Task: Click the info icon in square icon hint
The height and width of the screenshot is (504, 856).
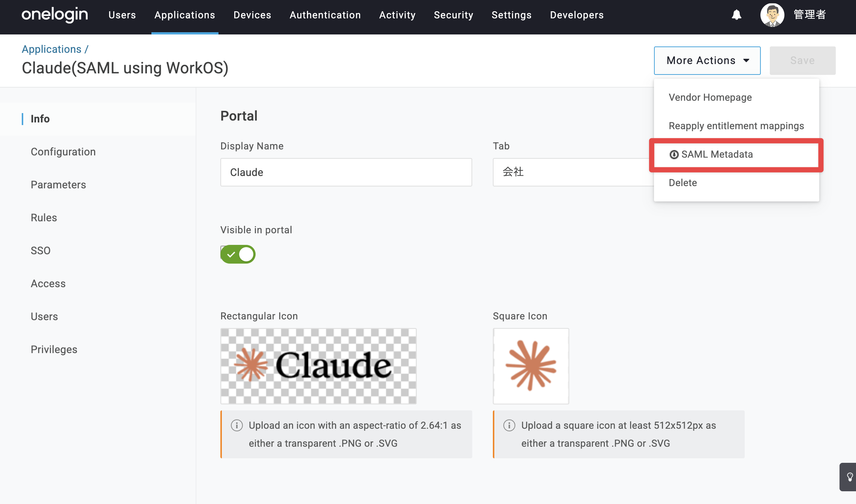Action: coord(509,425)
